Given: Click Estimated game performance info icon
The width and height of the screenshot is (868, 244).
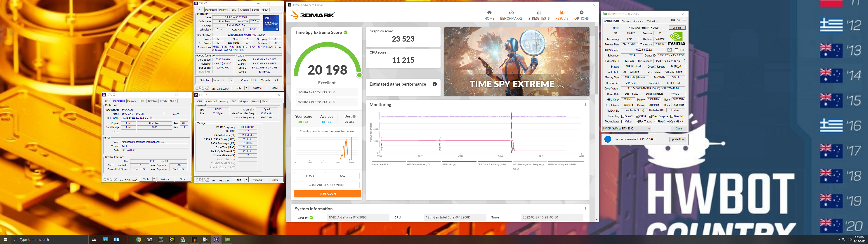Looking at the screenshot, I should click(x=435, y=84).
